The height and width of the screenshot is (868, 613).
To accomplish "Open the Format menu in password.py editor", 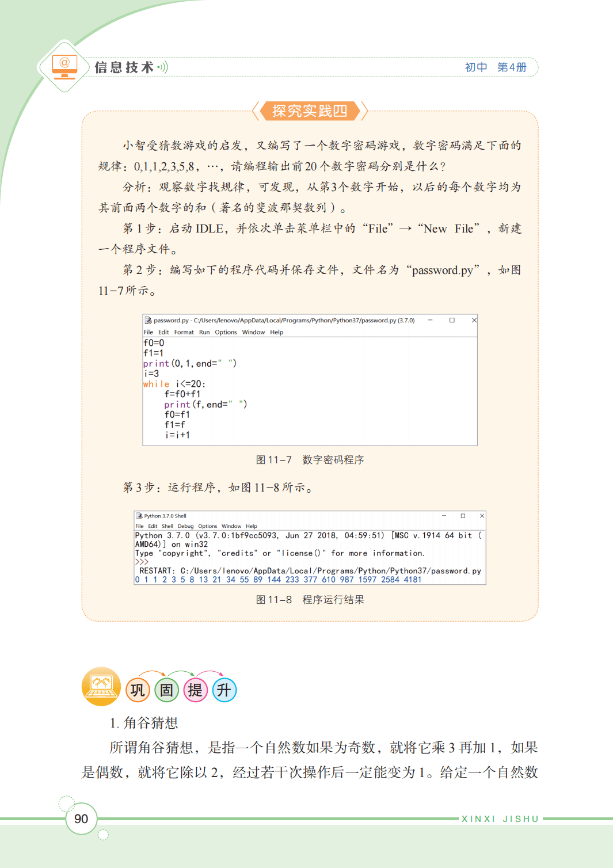I will pos(184,332).
